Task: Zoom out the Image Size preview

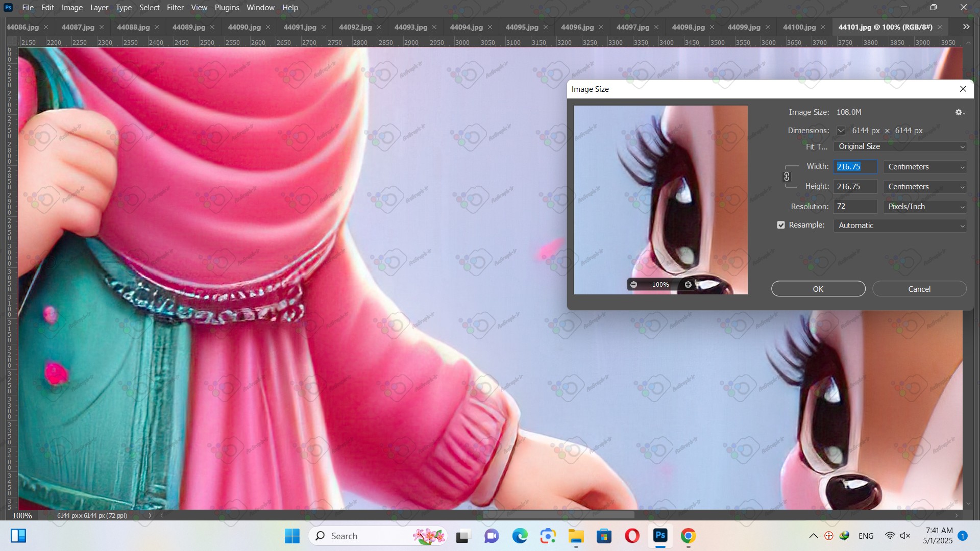Action: (633, 285)
